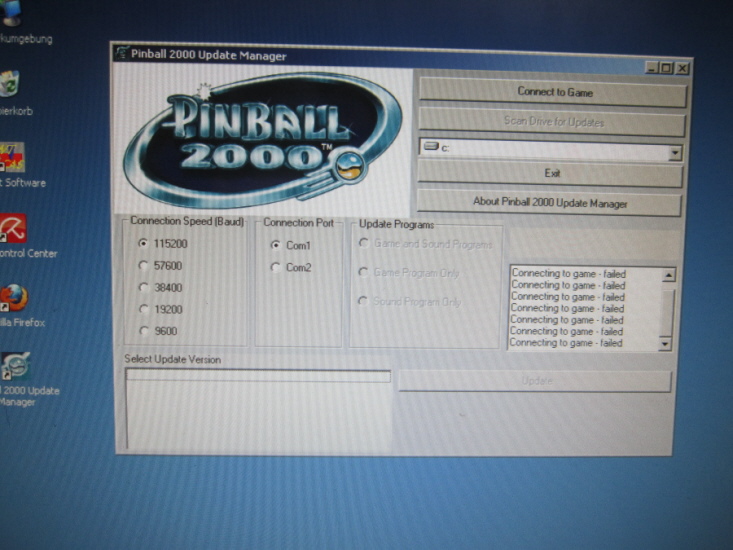Open the Pinball 2000 Update Manager desktop shortcut
This screenshot has width=733, height=550.
tap(16, 367)
